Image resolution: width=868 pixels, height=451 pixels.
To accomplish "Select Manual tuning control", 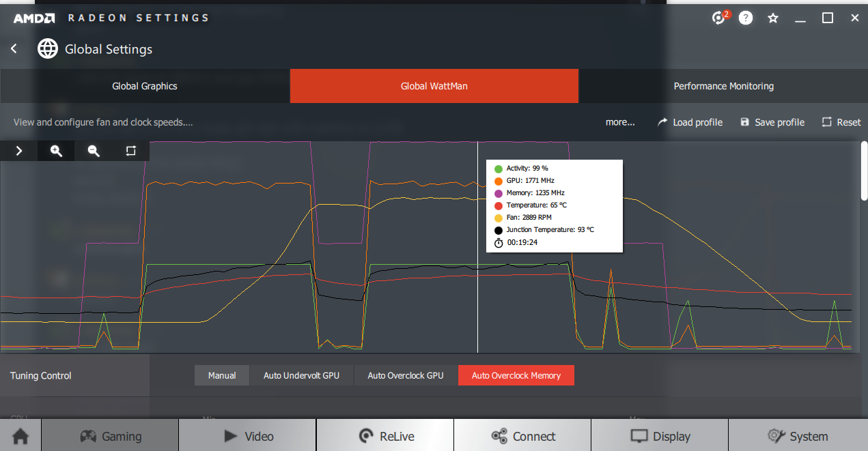I will pos(222,375).
